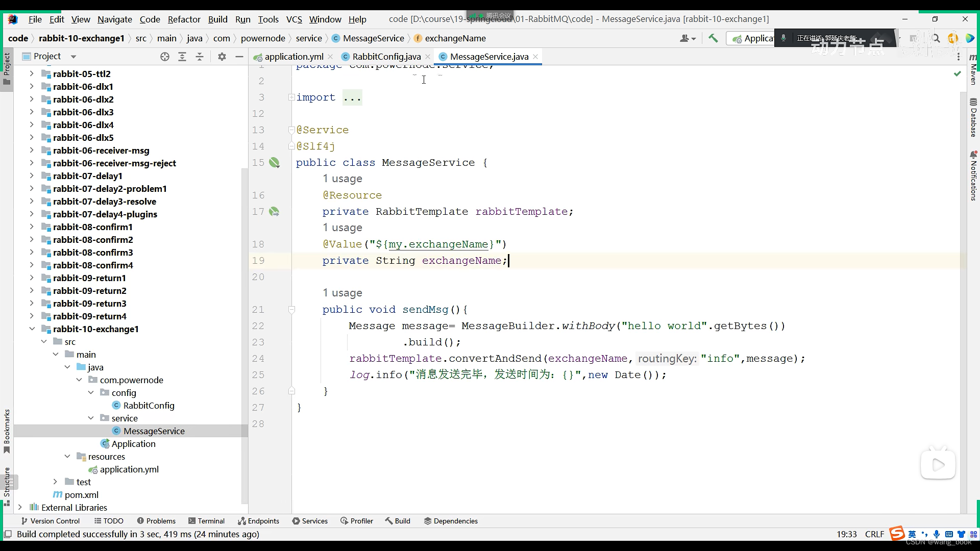The image size is (980, 551).
Task: Expand the rabbit-09-return4 module
Action: [32, 316]
